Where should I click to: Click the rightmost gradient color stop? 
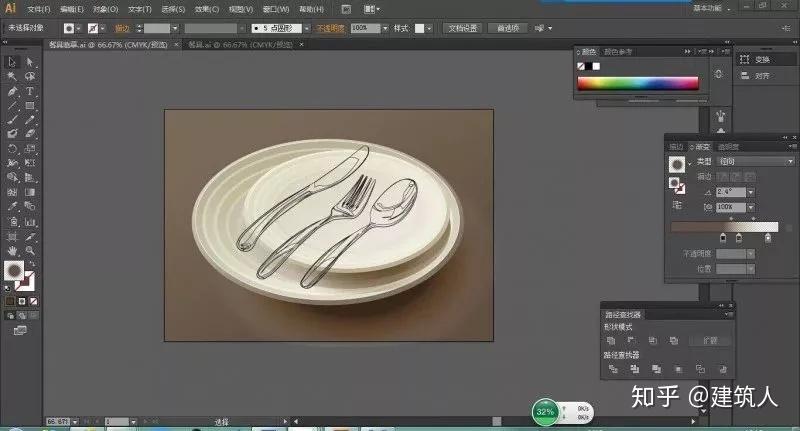pos(768,238)
